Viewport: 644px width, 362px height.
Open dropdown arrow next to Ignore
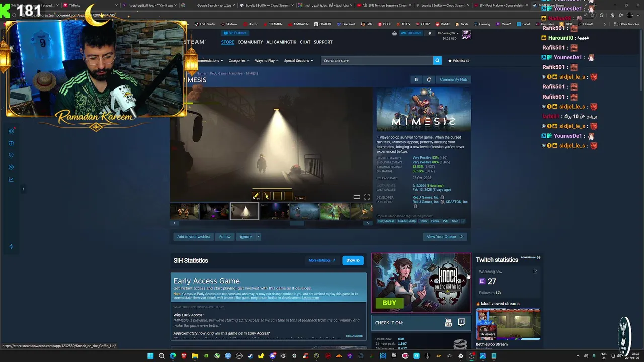258,237
